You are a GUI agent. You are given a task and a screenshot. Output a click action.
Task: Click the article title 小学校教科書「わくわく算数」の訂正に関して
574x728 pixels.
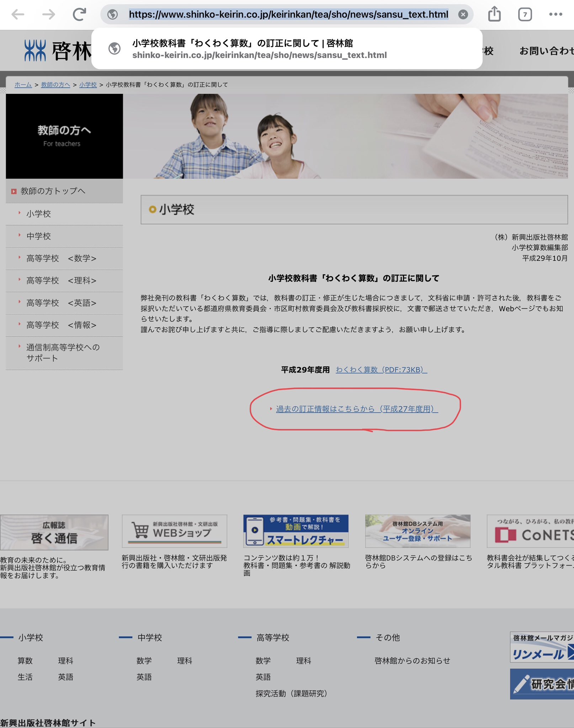pyautogui.click(x=354, y=278)
